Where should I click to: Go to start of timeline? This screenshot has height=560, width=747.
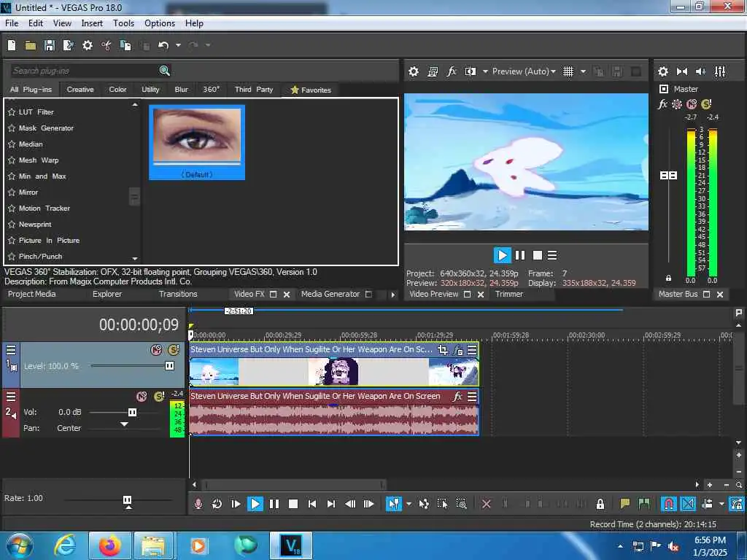point(312,504)
